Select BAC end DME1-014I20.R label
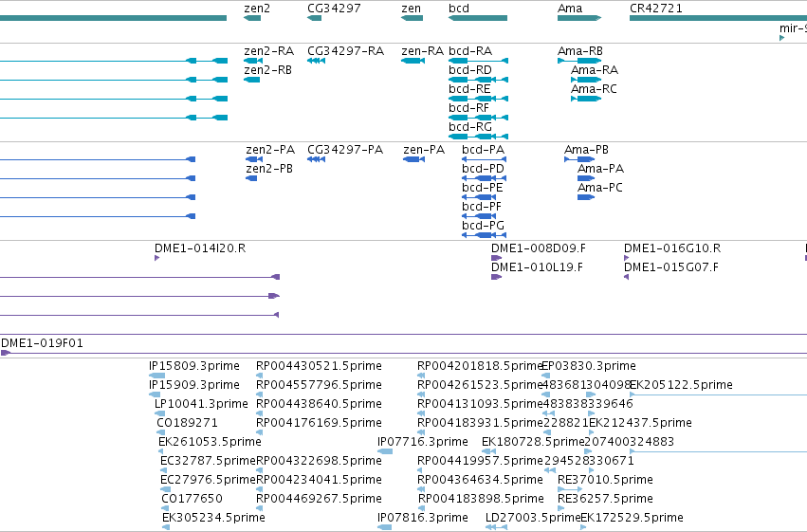This screenshot has width=807, height=532. pyautogui.click(x=200, y=248)
